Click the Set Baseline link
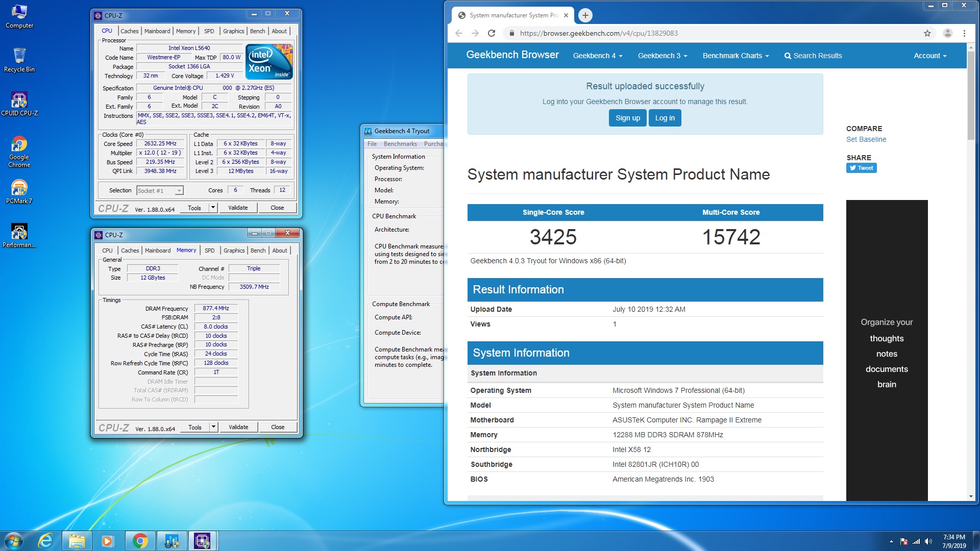The image size is (980, 551). [866, 139]
